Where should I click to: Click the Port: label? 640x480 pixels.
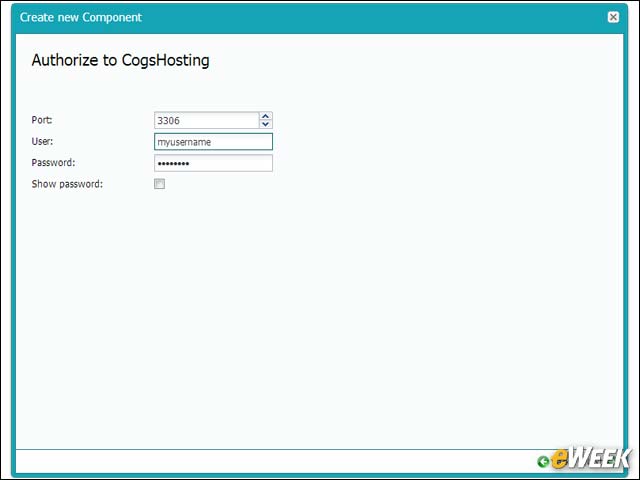pos(42,120)
